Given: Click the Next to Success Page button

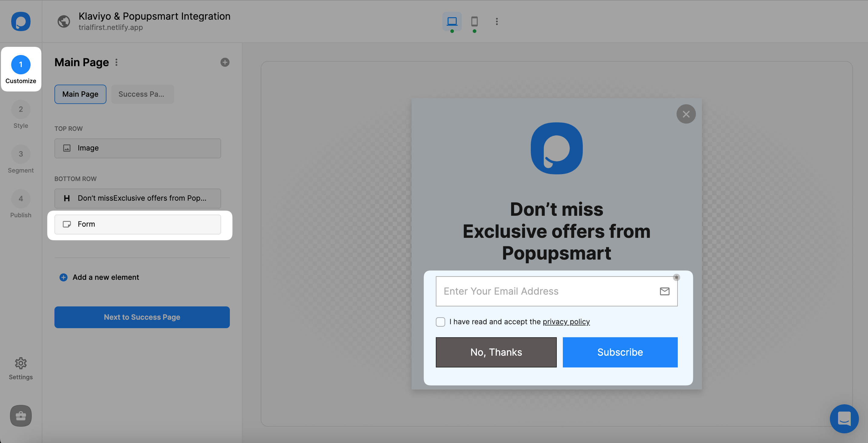Looking at the screenshot, I should point(142,317).
